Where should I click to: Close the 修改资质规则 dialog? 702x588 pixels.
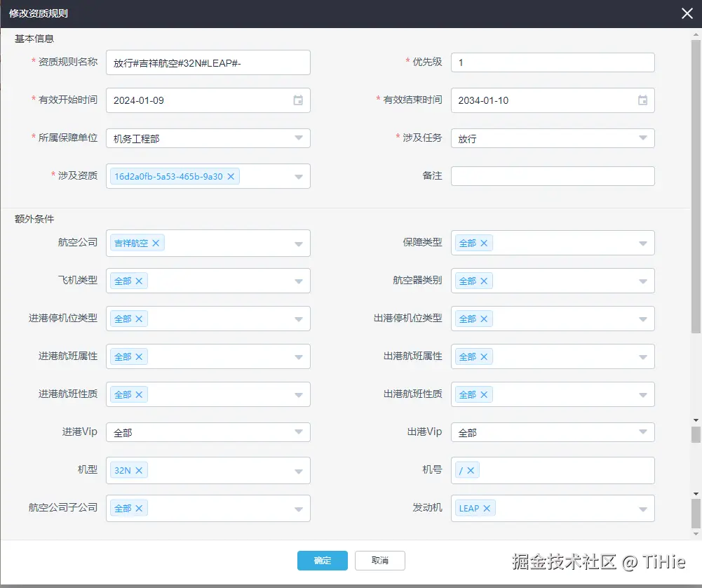pyautogui.click(x=687, y=13)
